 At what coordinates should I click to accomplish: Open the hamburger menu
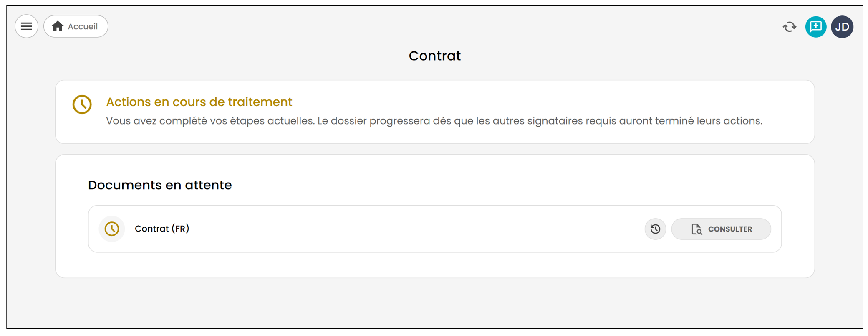pos(26,26)
